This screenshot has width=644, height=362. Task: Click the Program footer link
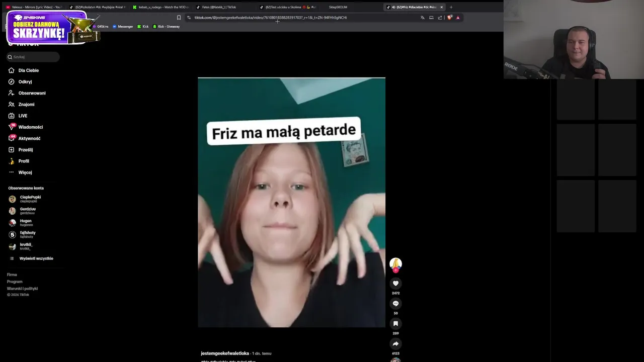[x=15, y=282]
